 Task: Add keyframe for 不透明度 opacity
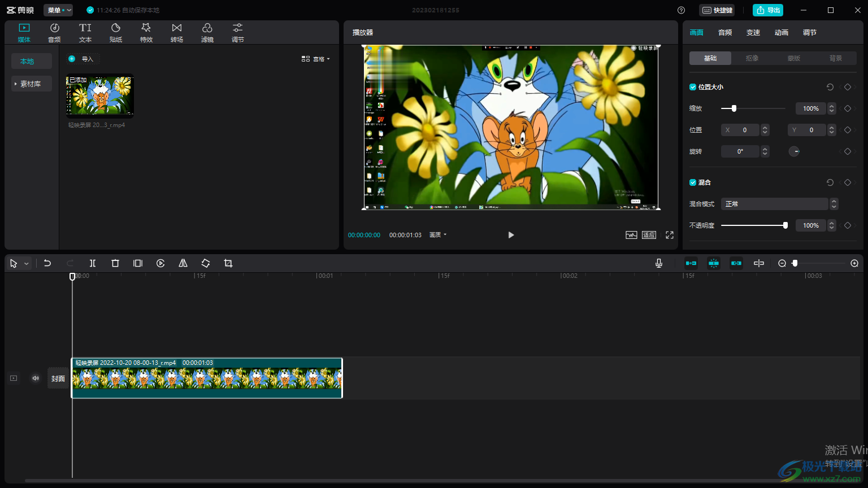click(x=848, y=225)
